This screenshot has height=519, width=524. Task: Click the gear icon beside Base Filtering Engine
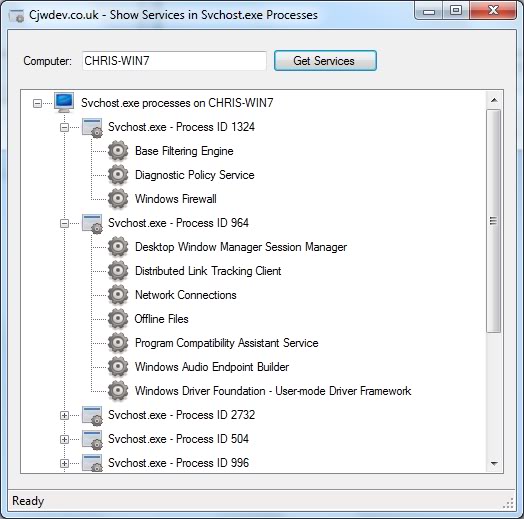(118, 151)
